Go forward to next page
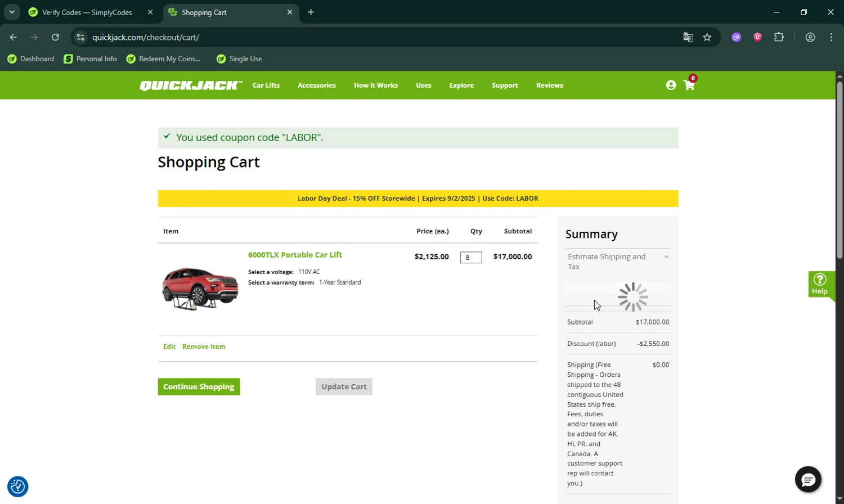Screen dimensions: 844x504 pos(34,37)
